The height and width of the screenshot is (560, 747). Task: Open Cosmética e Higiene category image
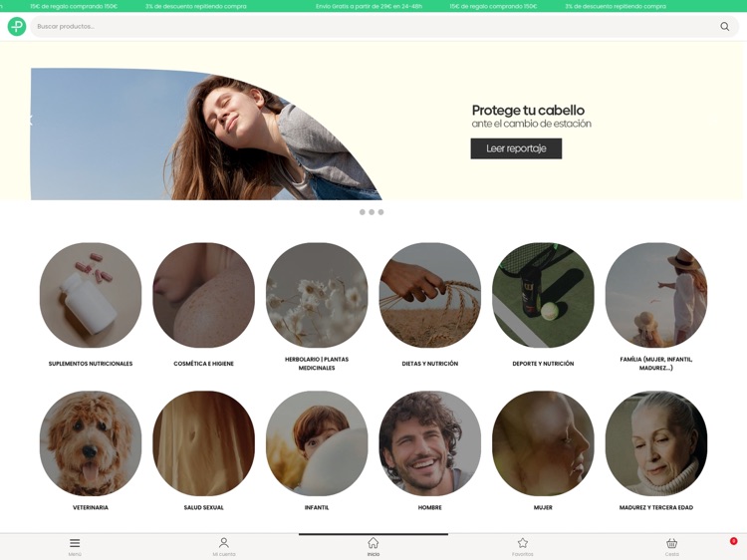pyautogui.click(x=203, y=295)
